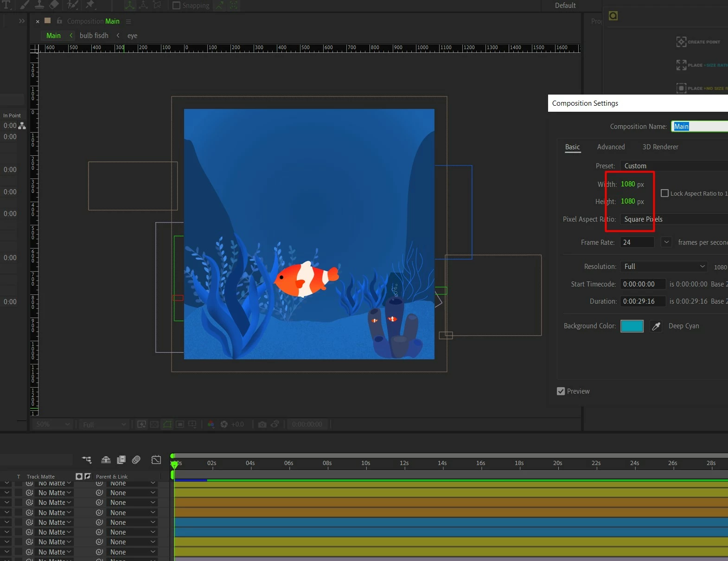This screenshot has height=561, width=728.
Task: Click the Frame Rate field showing 24
Action: (x=637, y=242)
